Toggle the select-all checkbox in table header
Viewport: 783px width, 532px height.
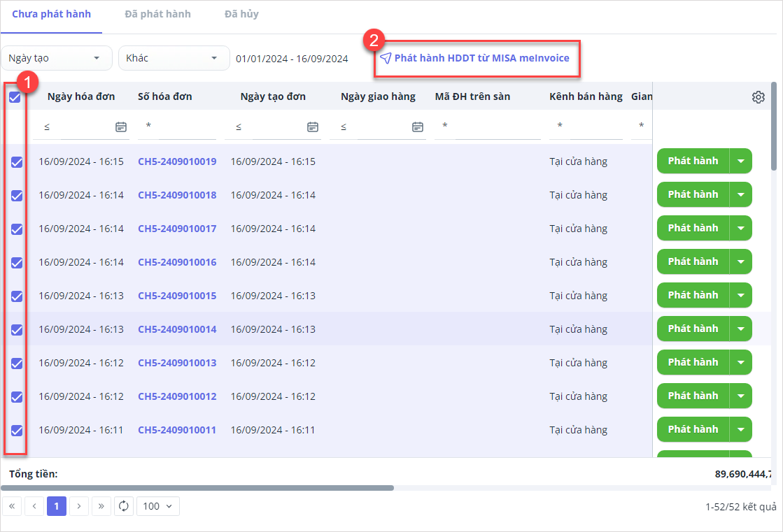coord(15,97)
